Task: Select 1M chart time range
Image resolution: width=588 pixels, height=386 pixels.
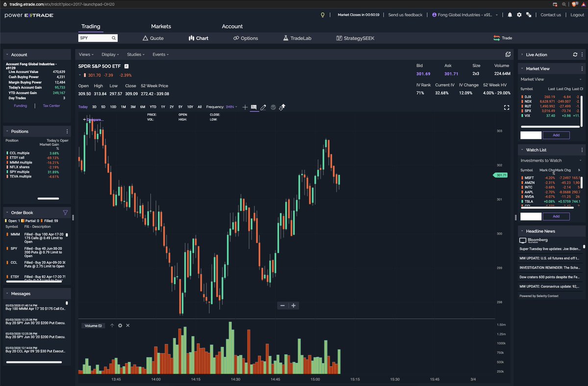Action: coord(123,107)
